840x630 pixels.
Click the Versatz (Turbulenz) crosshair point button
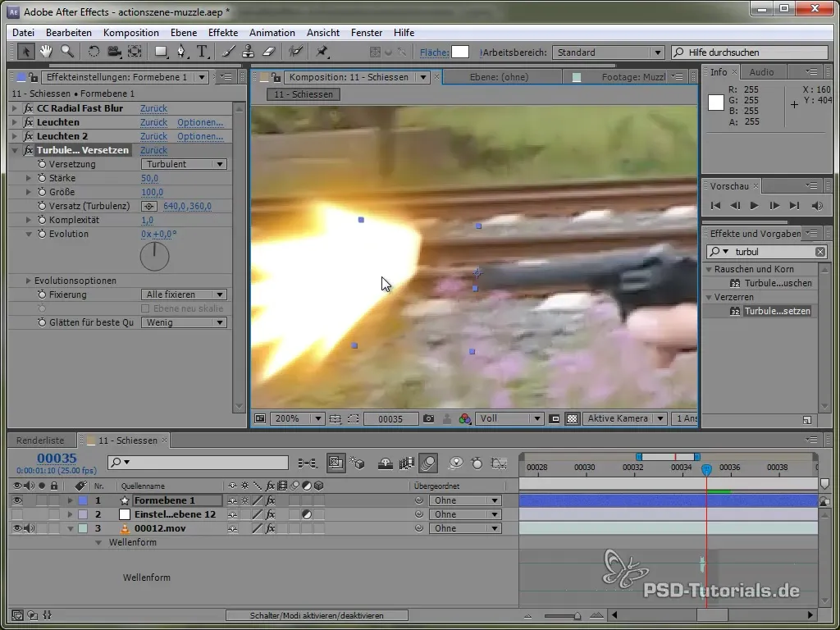[149, 206]
